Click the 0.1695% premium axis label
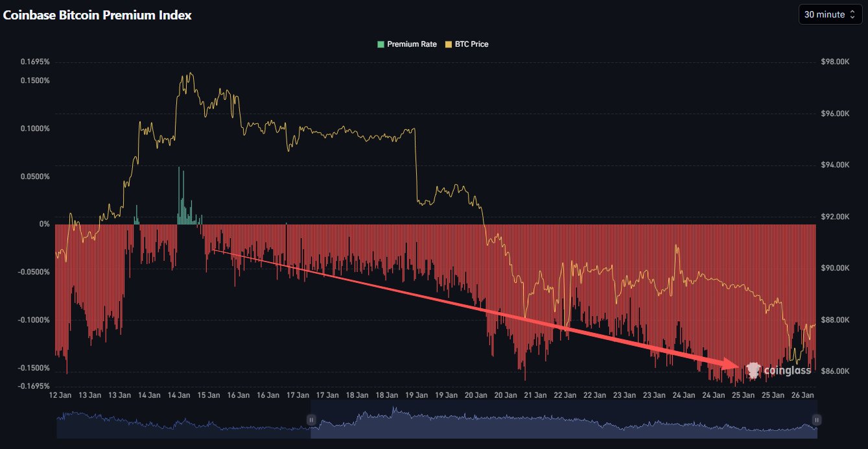The image size is (868, 449). click(35, 62)
